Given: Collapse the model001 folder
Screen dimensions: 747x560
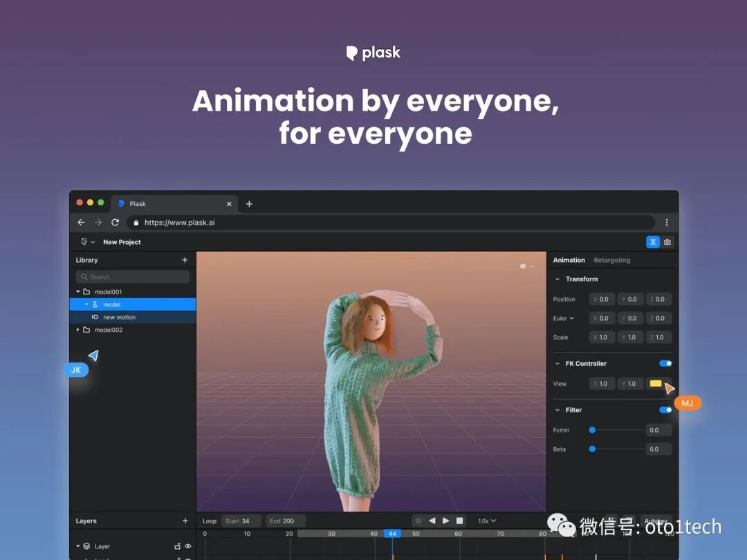Looking at the screenshot, I should [78, 292].
